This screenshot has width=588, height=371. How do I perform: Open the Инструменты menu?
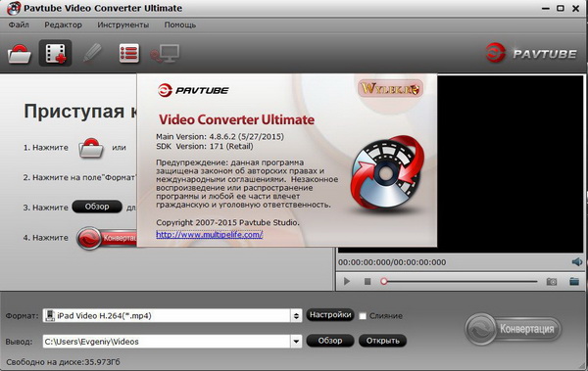coord(123,24)
